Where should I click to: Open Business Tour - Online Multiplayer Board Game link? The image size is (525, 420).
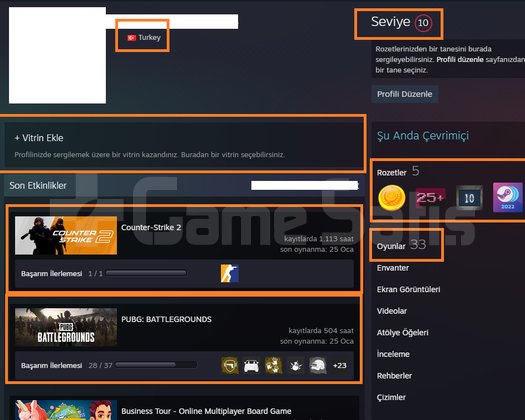206,411
